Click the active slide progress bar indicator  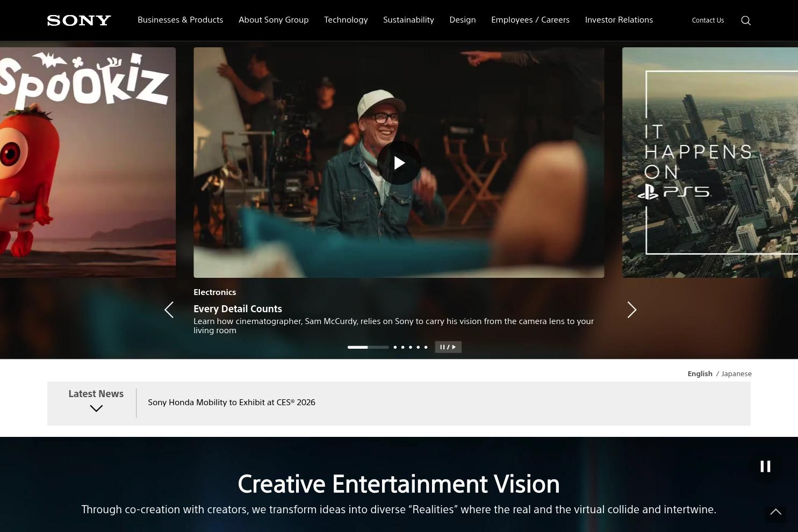[x=368, y=347]
